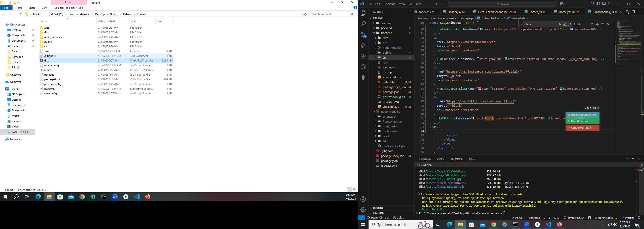Click the Open App button in editor
The width and height of the screenshot is (644, 229).
(x=591, y=108)
